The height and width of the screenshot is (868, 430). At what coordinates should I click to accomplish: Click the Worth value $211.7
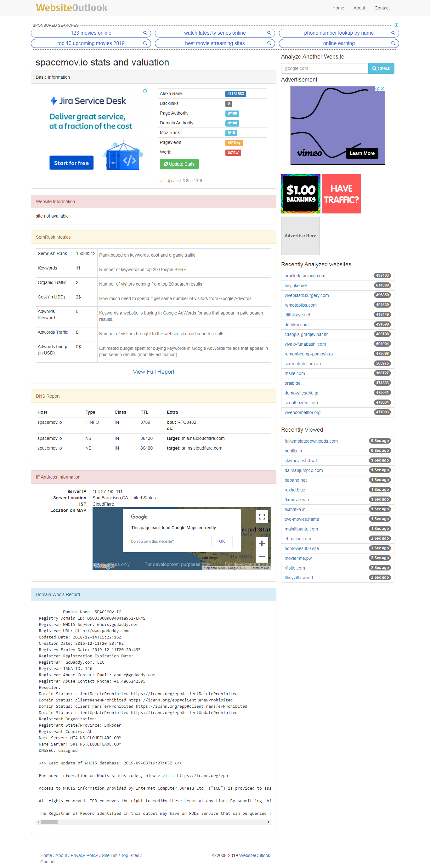point(233,153)
